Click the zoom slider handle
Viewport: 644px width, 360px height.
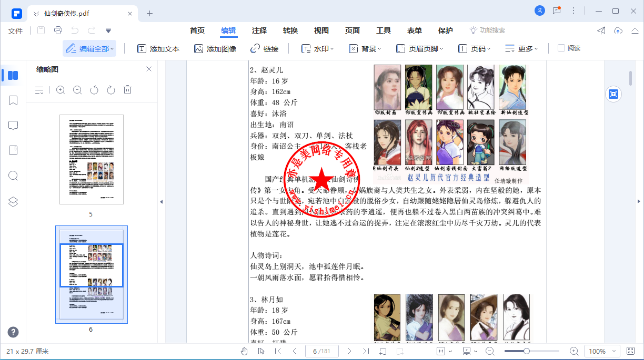click(526, 351)
